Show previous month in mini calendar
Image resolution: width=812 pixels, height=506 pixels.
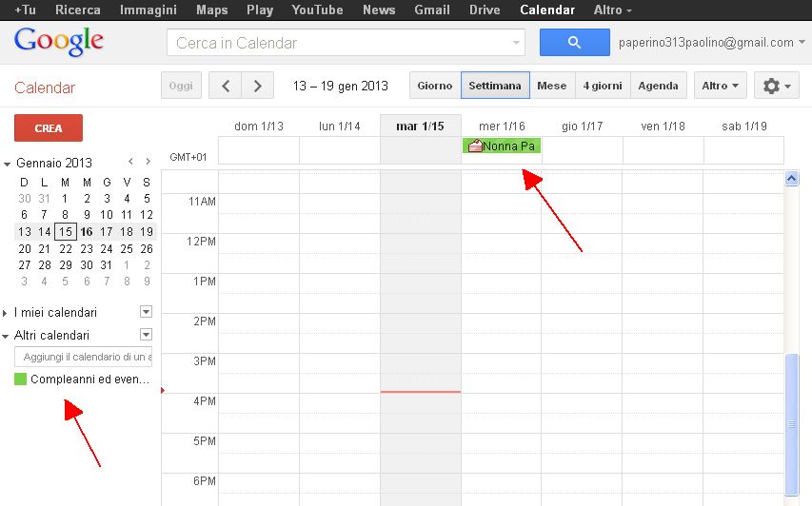pos(131,162)
